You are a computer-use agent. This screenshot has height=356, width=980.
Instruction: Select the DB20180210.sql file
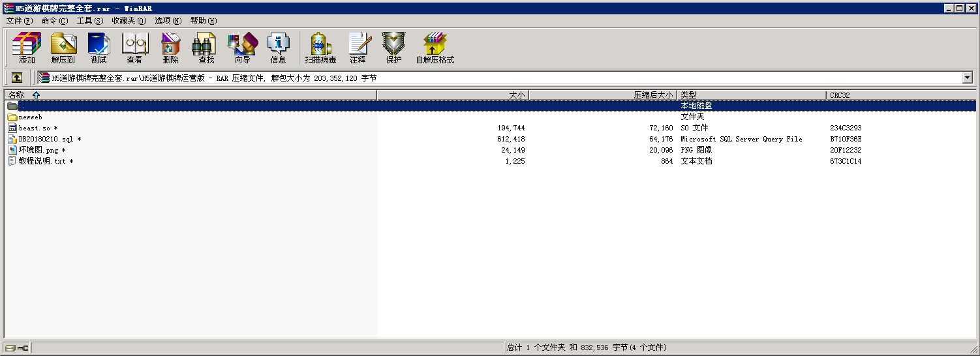[x=45, y=139]
